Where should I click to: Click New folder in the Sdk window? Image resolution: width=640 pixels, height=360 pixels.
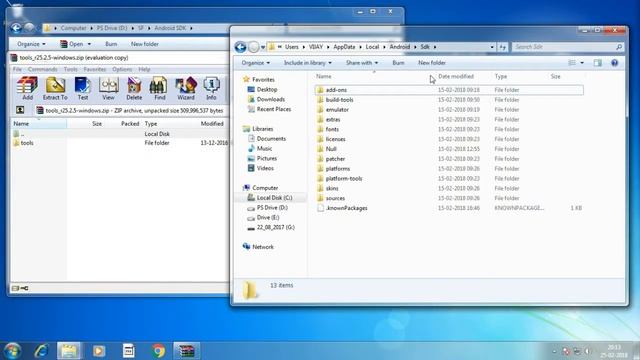click(x=432, y=63)
